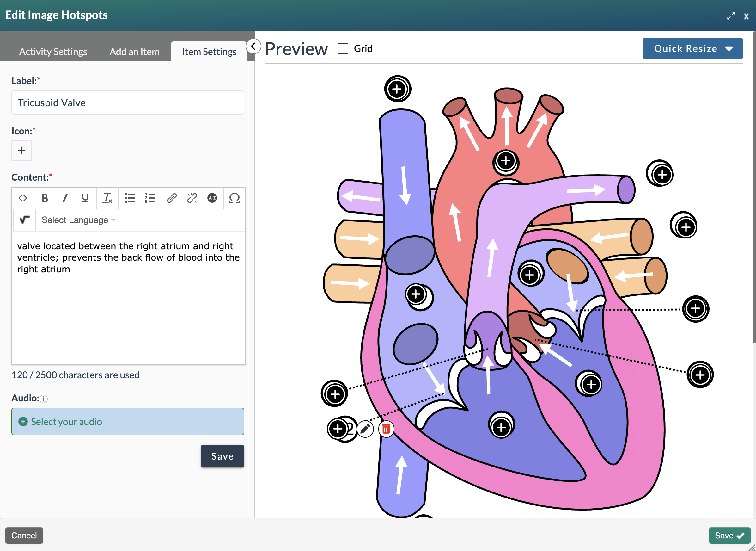Open the Select Language dropdown
This screenshot has width=756, height=551.
(x=78, y=220)
